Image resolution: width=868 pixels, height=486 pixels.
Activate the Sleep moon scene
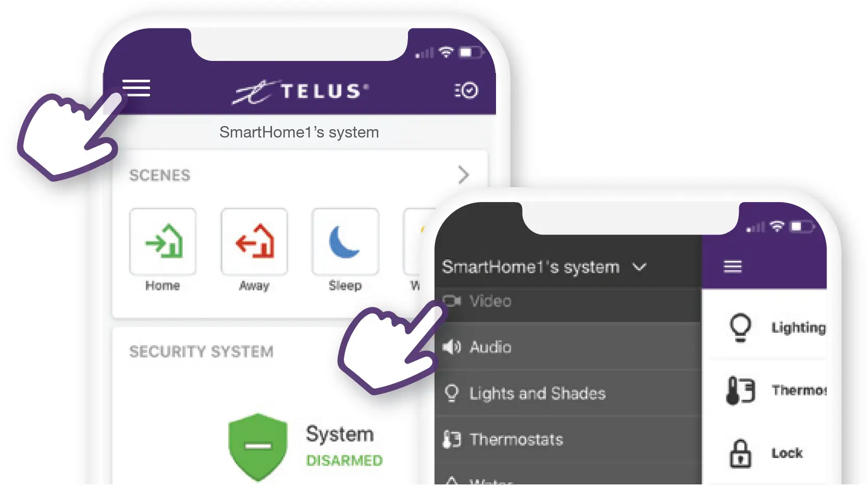point(345,242)
